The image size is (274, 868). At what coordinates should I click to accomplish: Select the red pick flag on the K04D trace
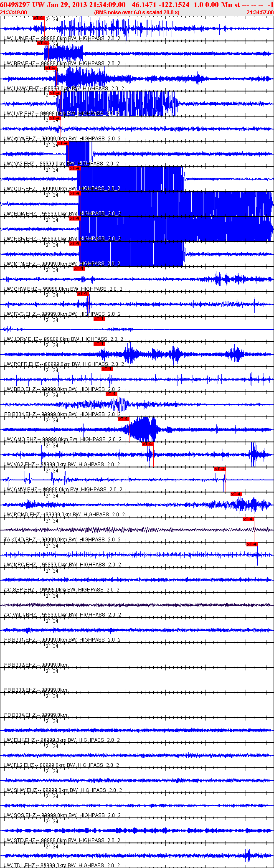[x=248, y=519]
